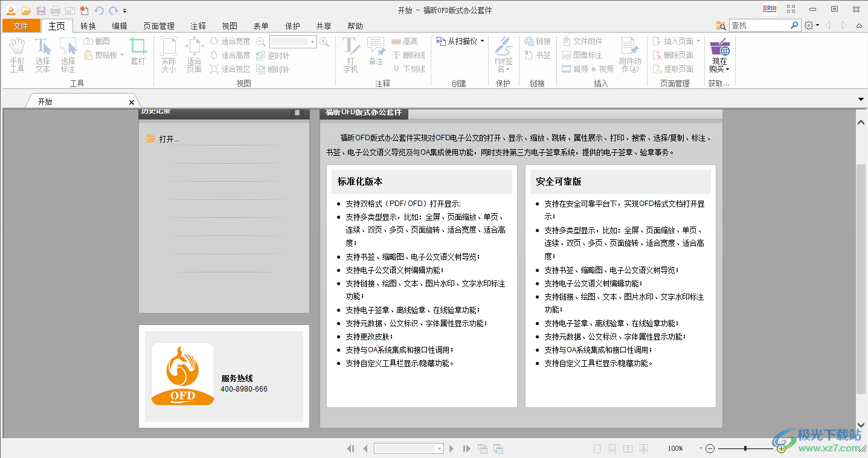The width and height of the screenshot is (868, 458).
Task: Click File Attachment (文件附件)
Action: (582, 41)
